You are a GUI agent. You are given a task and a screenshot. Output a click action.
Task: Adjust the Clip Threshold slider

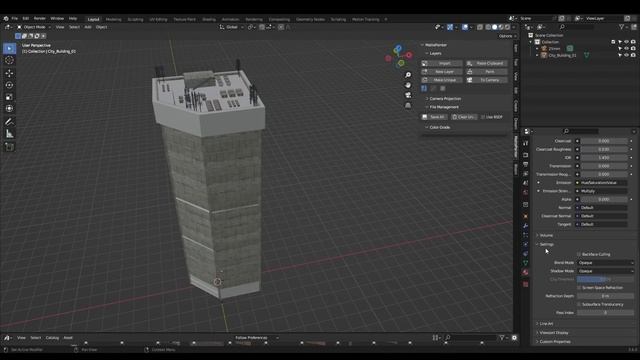click(605, 280)
